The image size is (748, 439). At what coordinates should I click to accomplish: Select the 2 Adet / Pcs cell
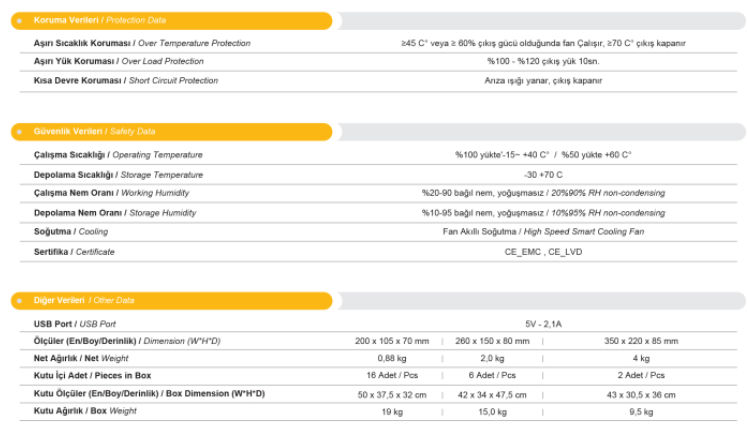(x=643, y=375)
